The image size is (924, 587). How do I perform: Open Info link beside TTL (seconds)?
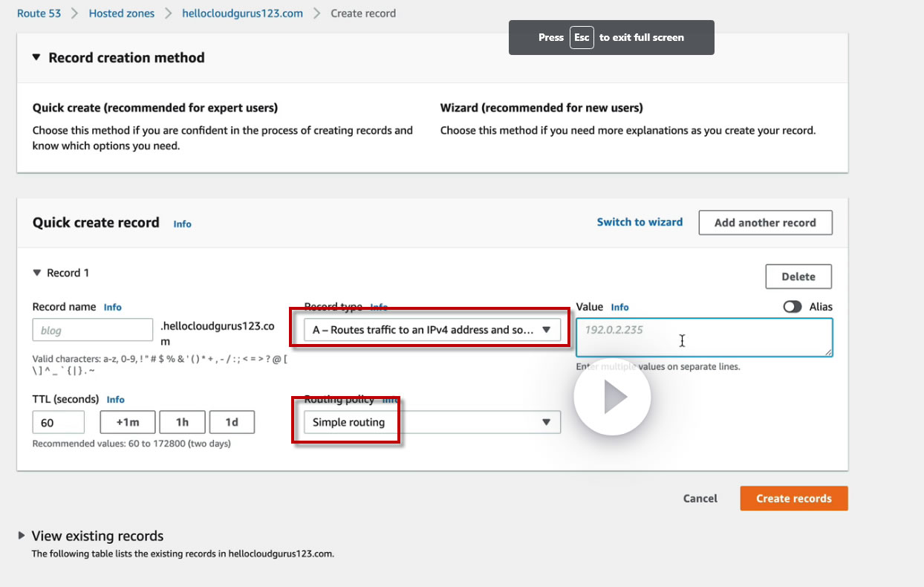pyautogui.click(x=115, y=399)
